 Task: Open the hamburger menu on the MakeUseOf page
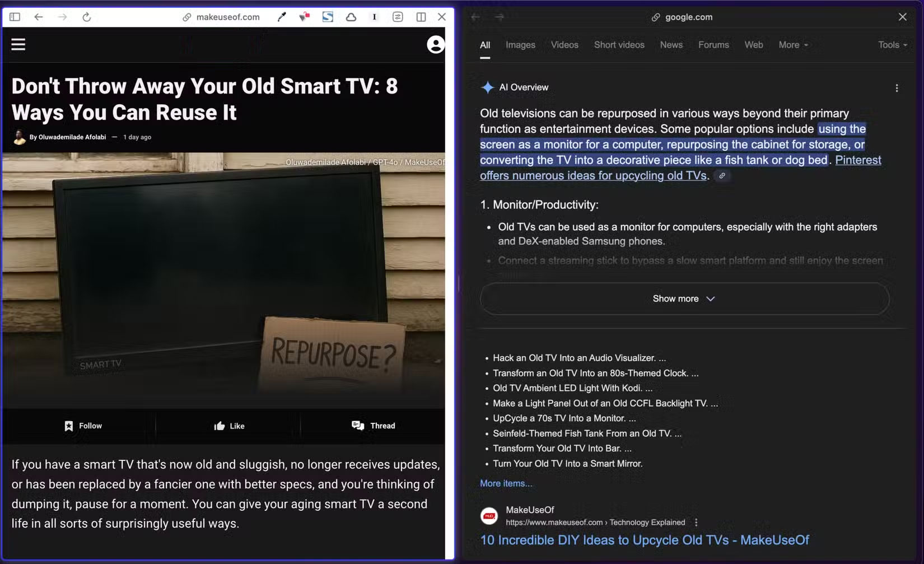coord(18,44)
